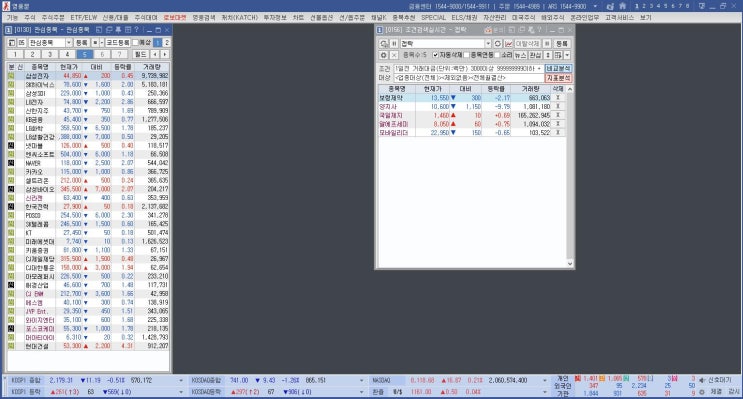Toggle the 예상 checkbox in 관심종목 window
The width and height of the screenshot is (743, 399).
(x=135, y=43)
